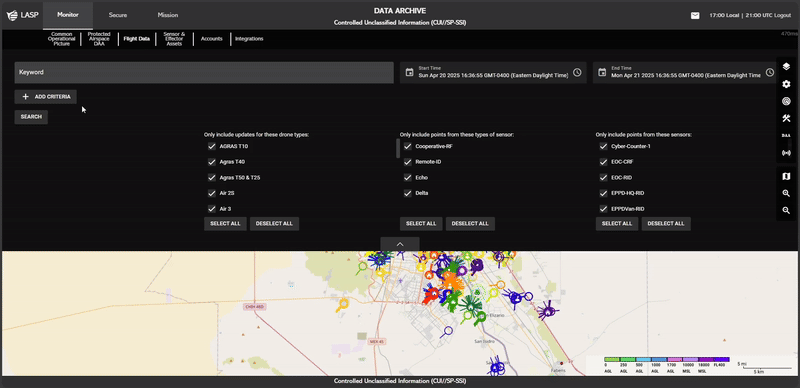Image resolution: width=800 pixels, height=388 pixels.
Task: Click the 1700 AGL altitude legend swatch
Action: click(674, 360)
